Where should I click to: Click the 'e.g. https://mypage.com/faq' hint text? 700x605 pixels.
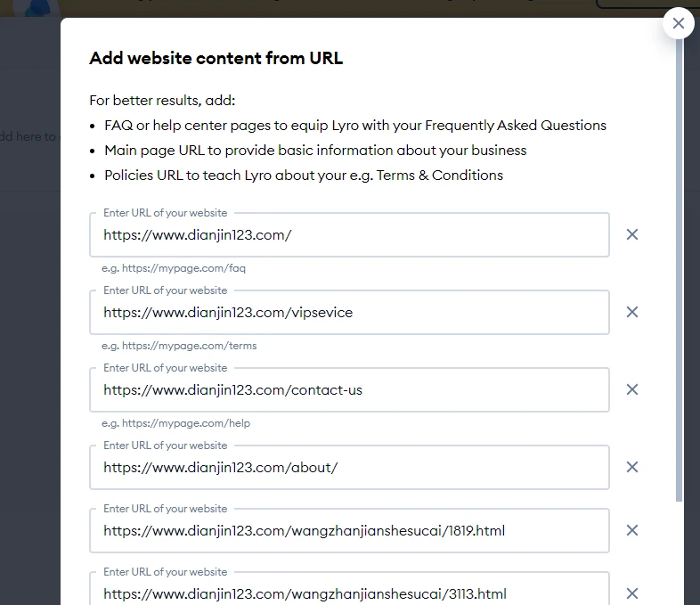point(174,268)
